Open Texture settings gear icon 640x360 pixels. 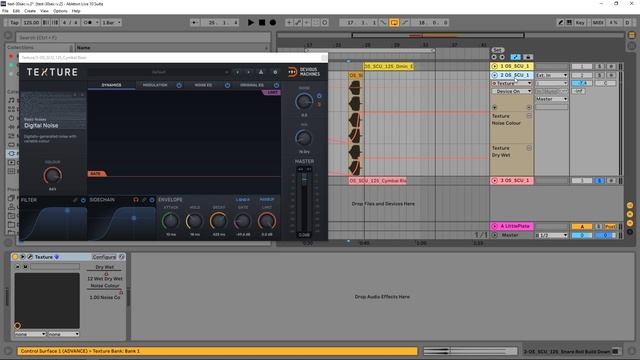tap(275, 72)
